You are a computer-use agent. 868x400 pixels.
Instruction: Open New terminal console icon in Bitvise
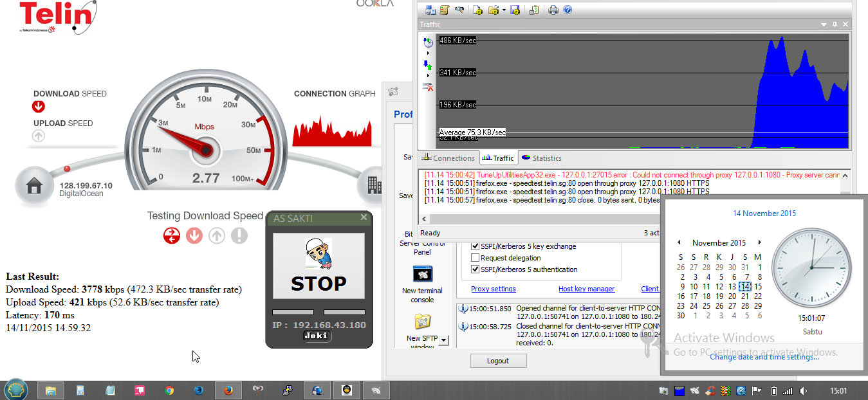pyautogui.click(x=422, y=275)
